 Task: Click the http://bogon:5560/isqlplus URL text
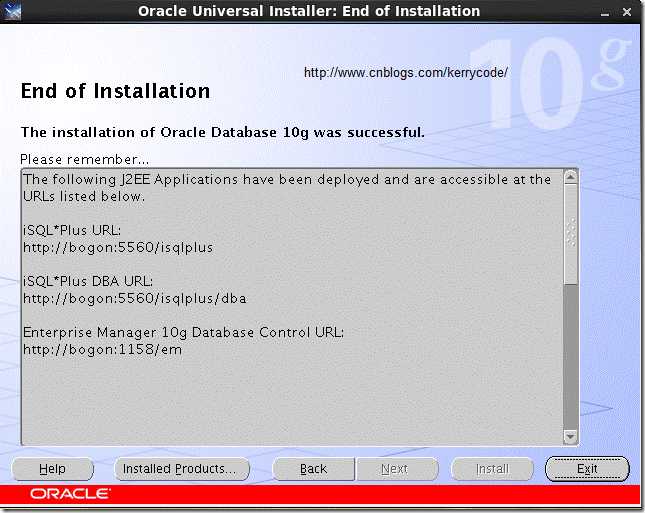tap(118, 248)
